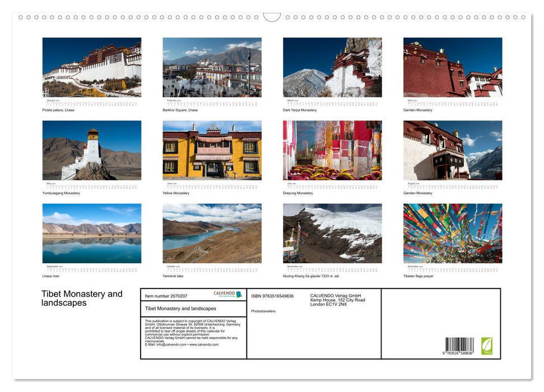Select the title Tibet Monastery and landscapes
The height and width of the screenshot is (392, 544).
click(x=81, y=298)
